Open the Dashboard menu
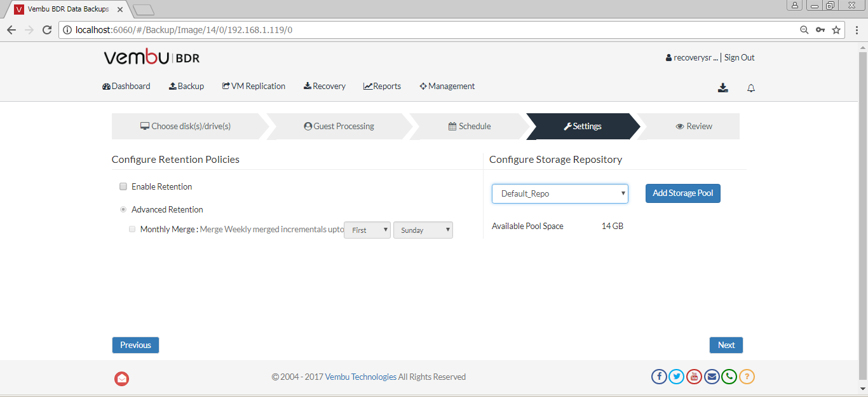The height and width of the screenshot is (397, 868). pos(126,86)
